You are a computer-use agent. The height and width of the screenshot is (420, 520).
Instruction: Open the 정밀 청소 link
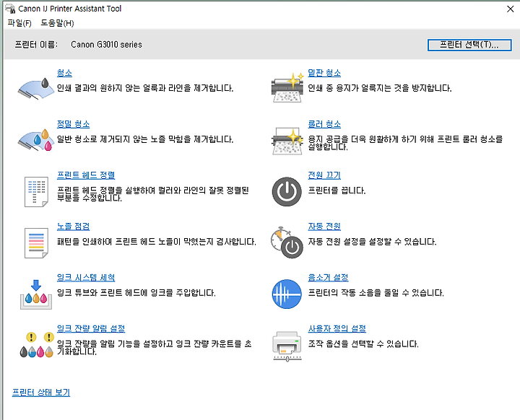pos(73,124)
